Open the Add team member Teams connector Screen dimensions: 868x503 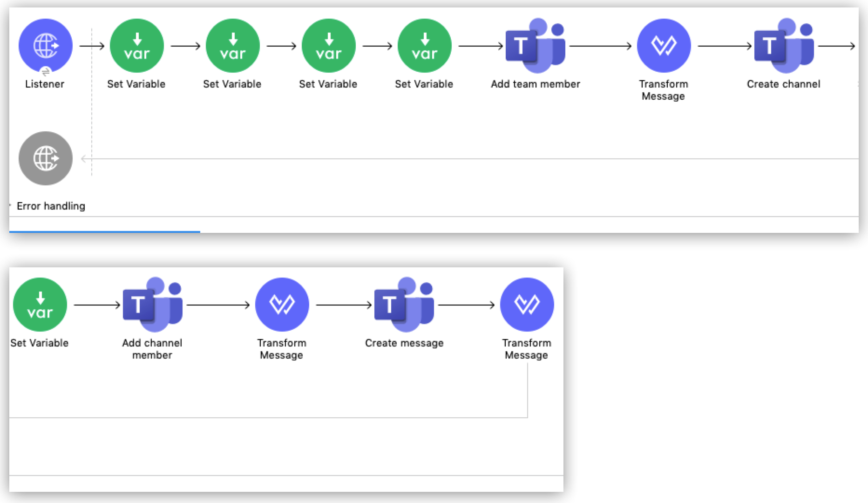point(535,46)
